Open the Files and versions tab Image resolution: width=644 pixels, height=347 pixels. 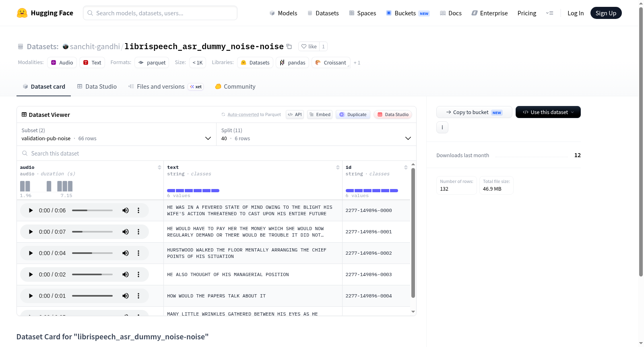click(166, 86)
